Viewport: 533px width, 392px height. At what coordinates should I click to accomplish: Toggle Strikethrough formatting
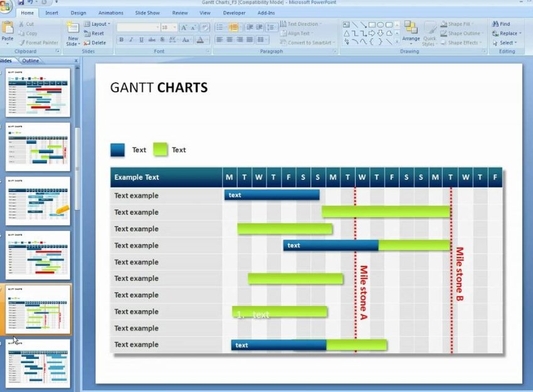point(152,40)
